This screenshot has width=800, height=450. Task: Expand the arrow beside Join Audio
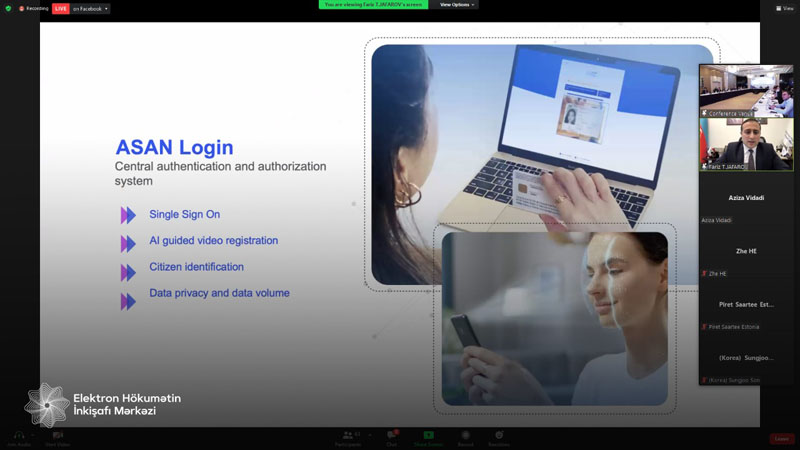34,435
